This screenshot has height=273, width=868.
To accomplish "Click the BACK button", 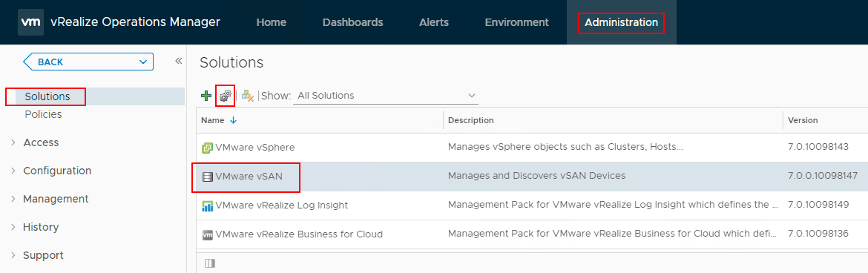I will click(88, 62).
